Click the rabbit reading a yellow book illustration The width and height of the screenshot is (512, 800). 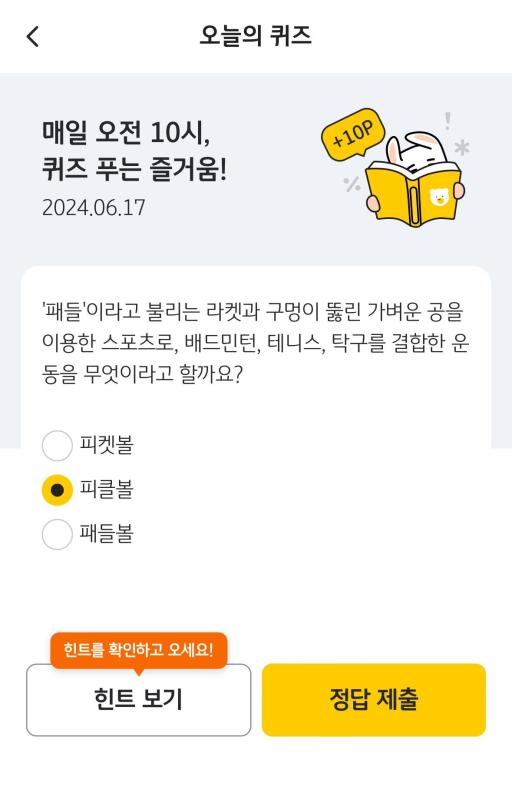pos(413,180)
